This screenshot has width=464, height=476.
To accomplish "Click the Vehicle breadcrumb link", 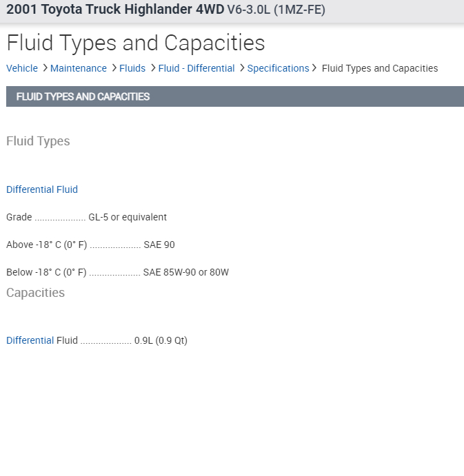I will (x=22, y=68).
